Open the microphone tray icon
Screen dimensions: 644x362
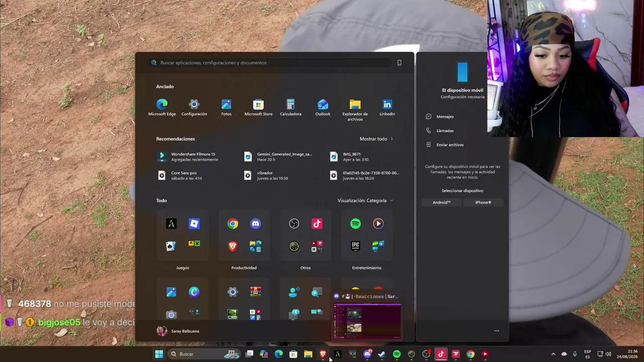click(575, 354)
